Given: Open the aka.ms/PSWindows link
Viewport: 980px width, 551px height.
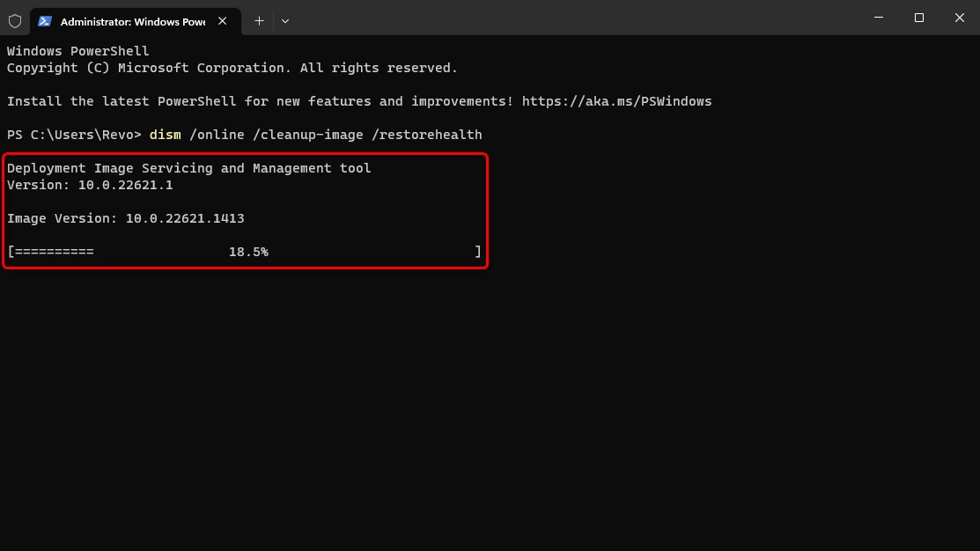Looking at the screenshot, I should (616, 101).
